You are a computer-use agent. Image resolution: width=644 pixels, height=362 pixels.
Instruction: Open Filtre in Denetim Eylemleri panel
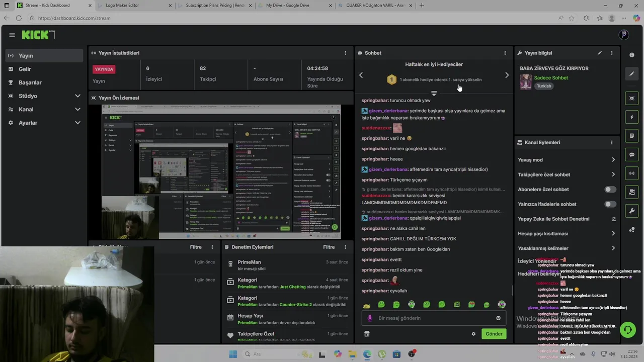point(329,247)
